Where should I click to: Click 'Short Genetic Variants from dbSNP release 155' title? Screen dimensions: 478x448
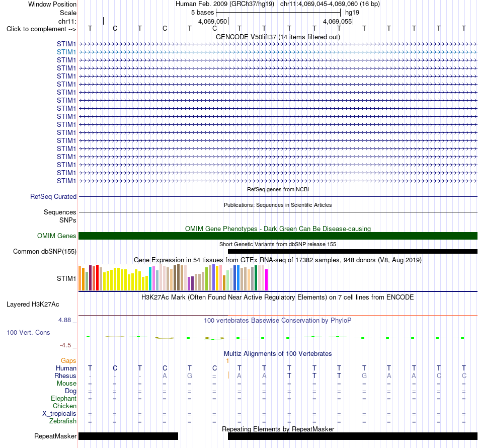coord(278,244)
